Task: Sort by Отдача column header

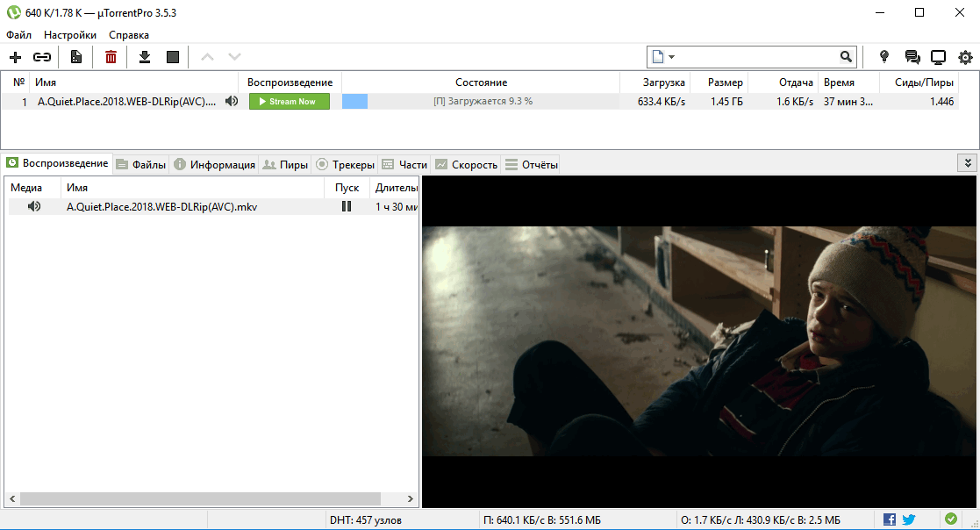Action: click(x=783, y=82)
